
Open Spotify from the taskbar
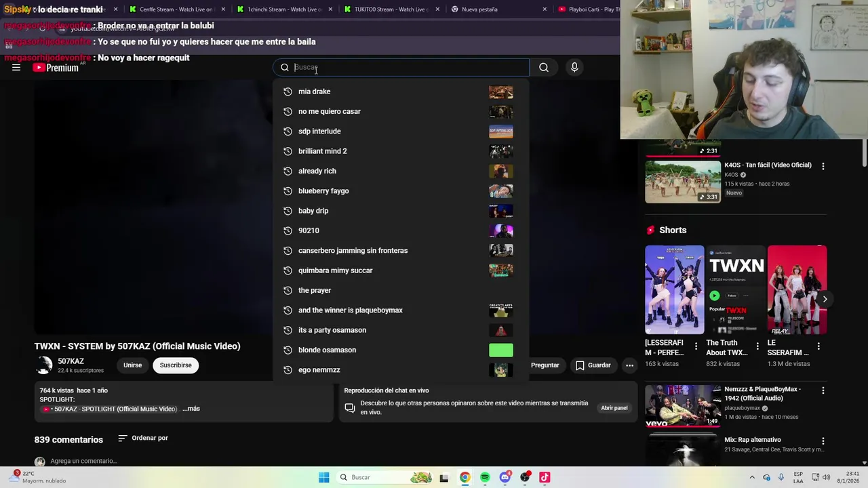[485, 477]
